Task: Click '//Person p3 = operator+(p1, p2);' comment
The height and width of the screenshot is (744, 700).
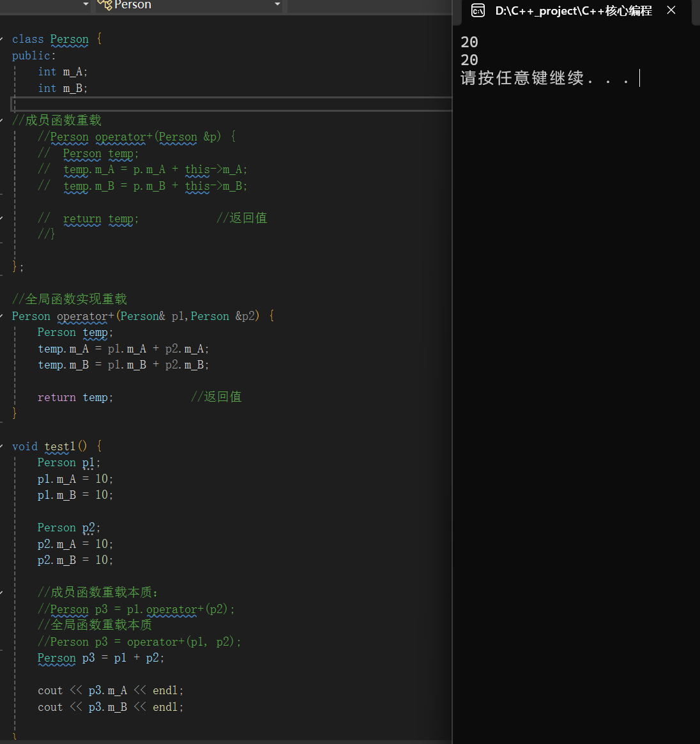Action: (139, 642)
